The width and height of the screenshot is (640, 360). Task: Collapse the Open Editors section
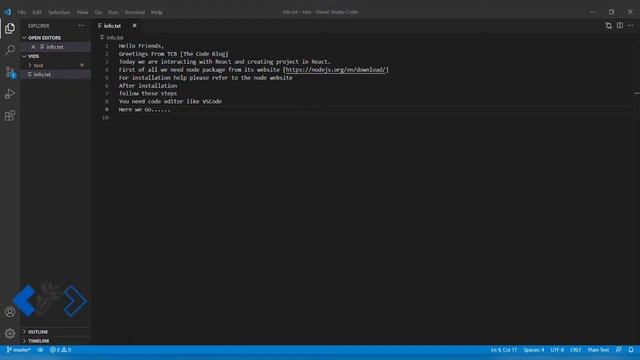point(44,38)
